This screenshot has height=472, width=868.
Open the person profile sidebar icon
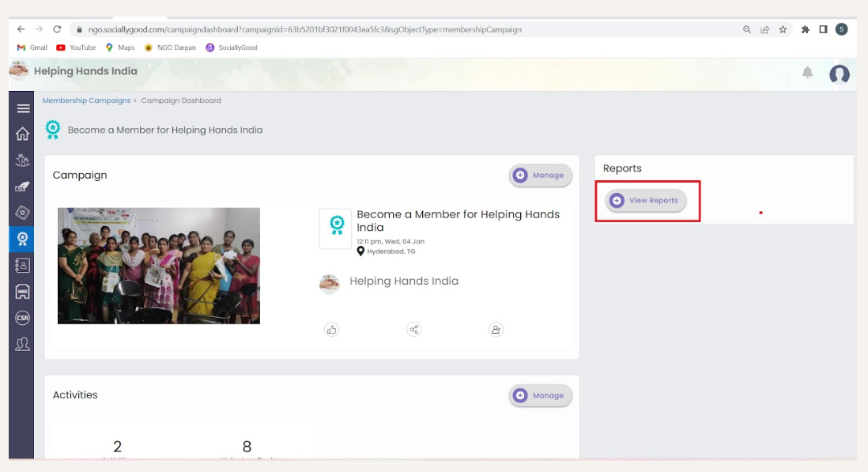click(23, 344)
